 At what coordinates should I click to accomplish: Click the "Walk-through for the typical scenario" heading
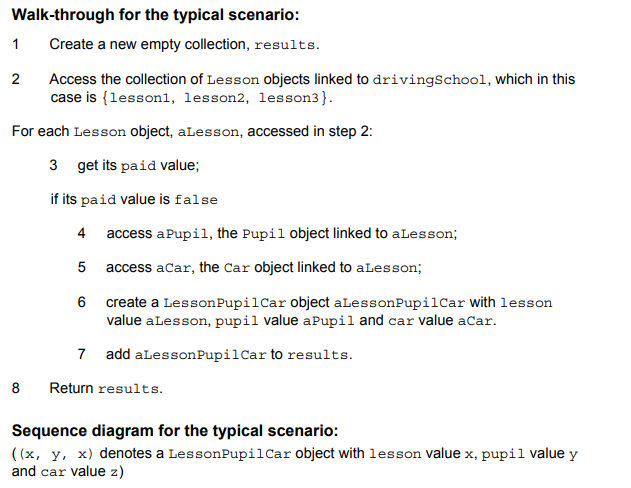(155, 15)
